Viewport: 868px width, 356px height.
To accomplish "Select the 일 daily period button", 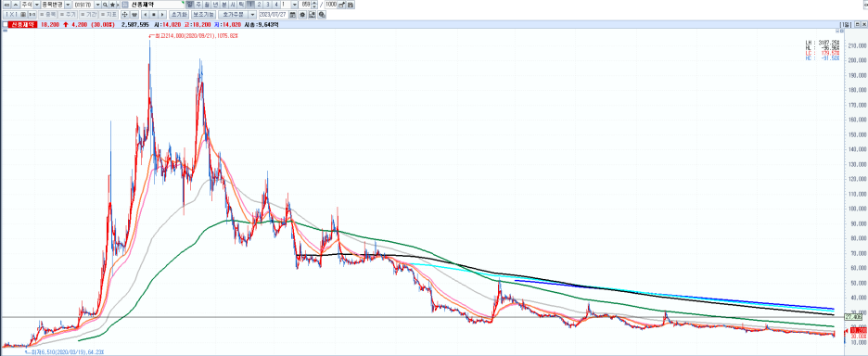I will click(x=190, y=5).
